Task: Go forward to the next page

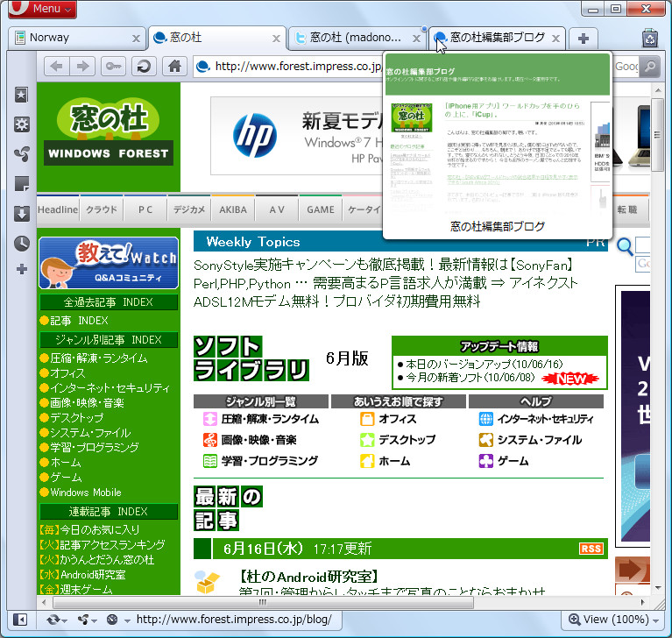Action: point(82,67)
